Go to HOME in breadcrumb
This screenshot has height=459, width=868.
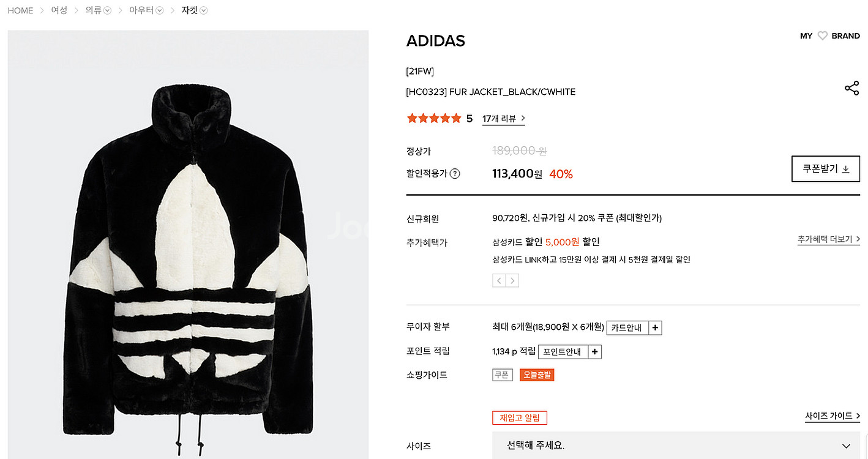20,10
